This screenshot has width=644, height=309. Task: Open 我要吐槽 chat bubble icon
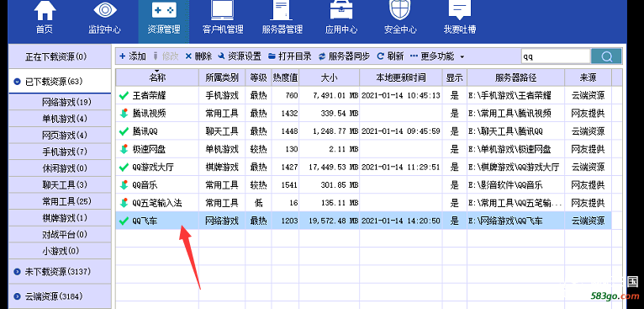459,11
